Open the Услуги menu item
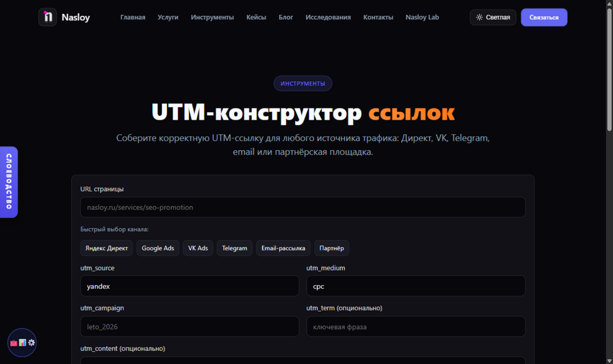 pos(168,17)
